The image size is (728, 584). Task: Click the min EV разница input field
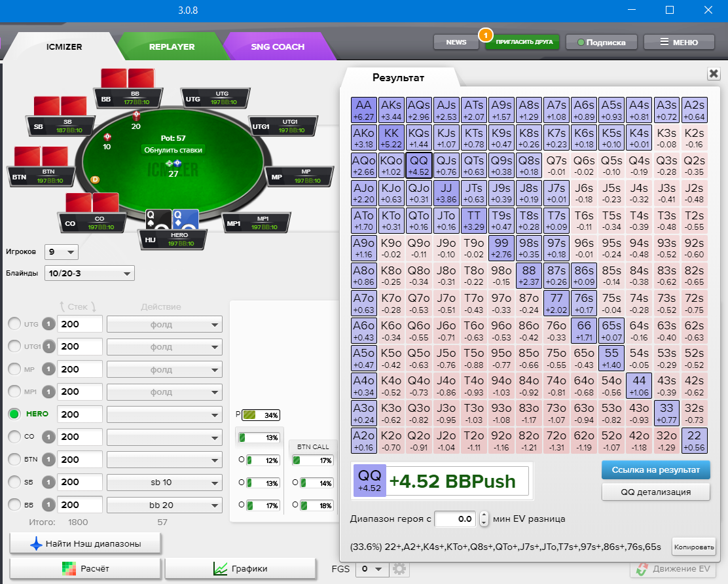point(455,519)
